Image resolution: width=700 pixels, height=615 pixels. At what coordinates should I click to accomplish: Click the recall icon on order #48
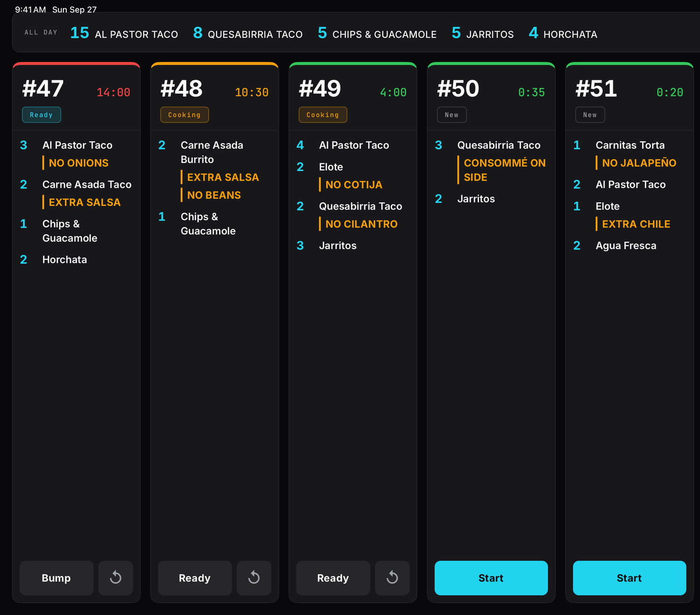pyautogui.click(x=254, y=578)
